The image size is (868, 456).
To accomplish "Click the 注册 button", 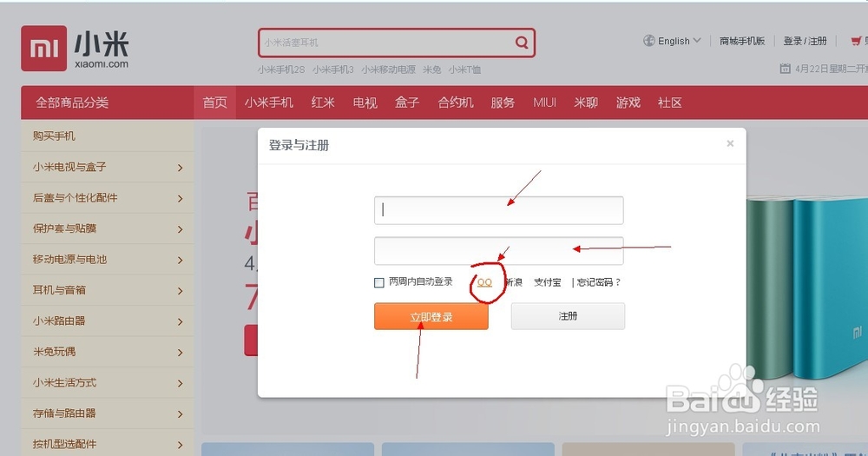I will click(x=568, y=316).
